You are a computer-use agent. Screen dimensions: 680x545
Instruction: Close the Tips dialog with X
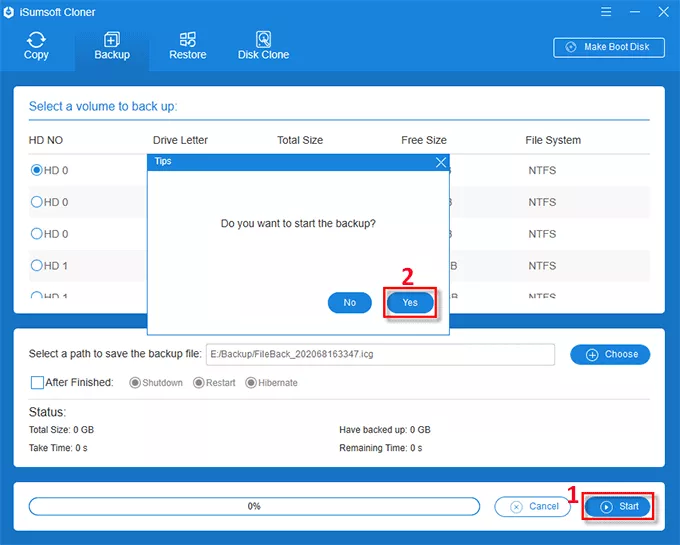click(441, 161)
